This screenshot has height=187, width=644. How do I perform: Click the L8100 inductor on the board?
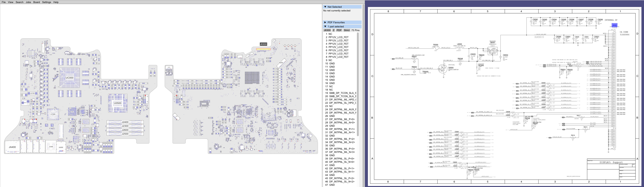[x=32, y=93]
